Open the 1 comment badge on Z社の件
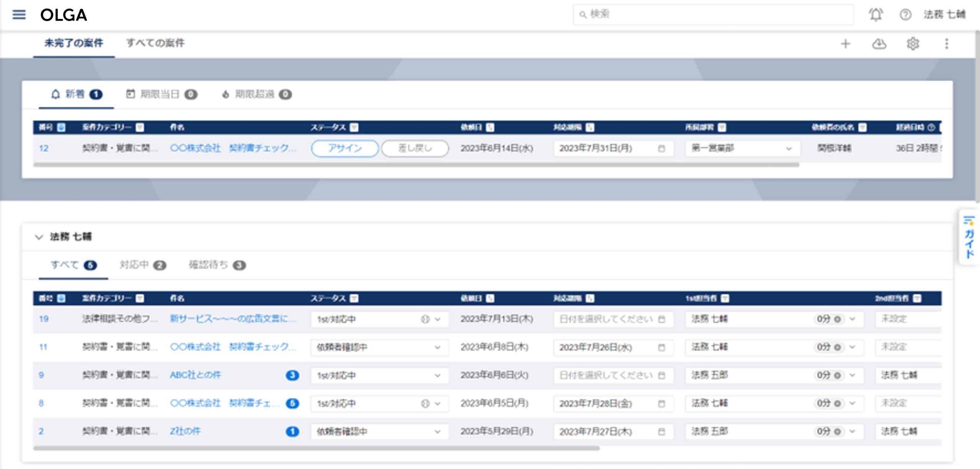 292,431
